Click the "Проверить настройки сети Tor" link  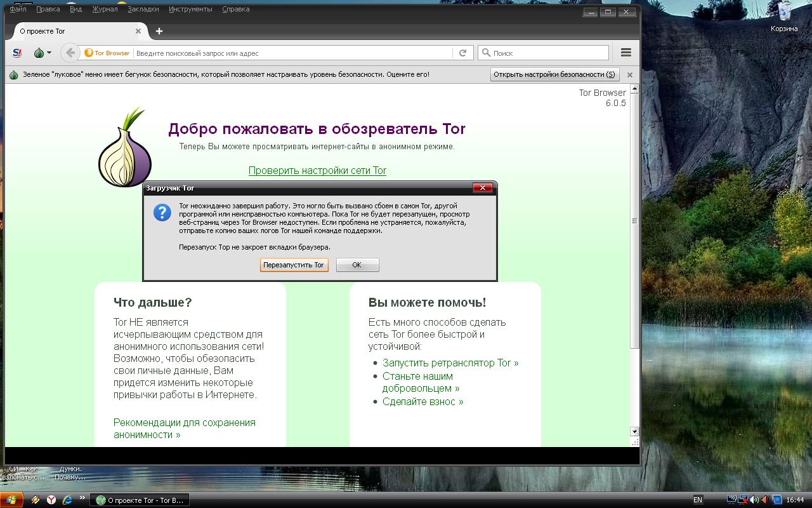click(x=317, y=170)
